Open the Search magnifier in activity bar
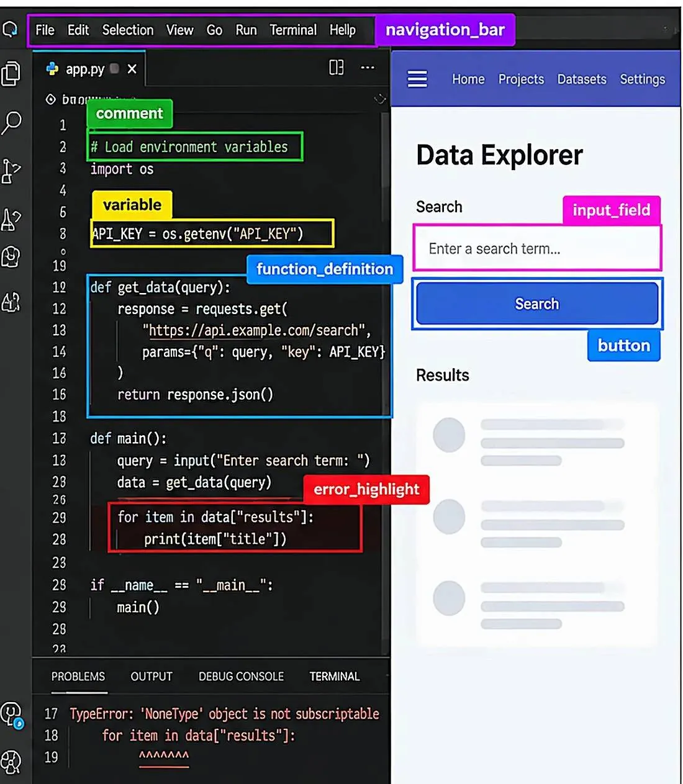 pos(11,123)
